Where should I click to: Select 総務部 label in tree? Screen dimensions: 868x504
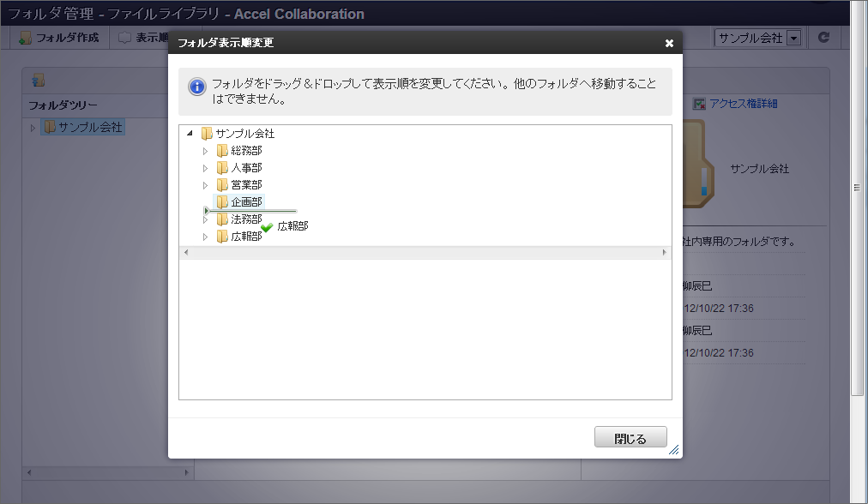click(246, 151)
